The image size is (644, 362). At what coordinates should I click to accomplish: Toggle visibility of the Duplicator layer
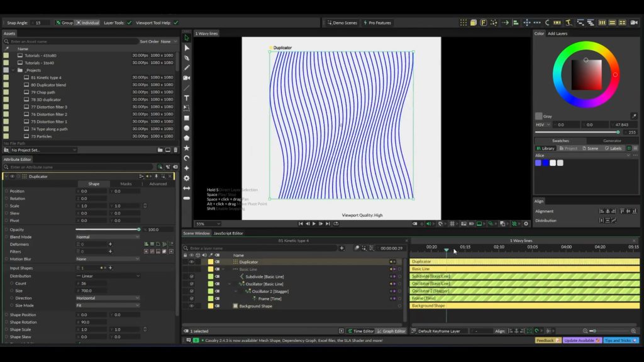coord(192,262)
